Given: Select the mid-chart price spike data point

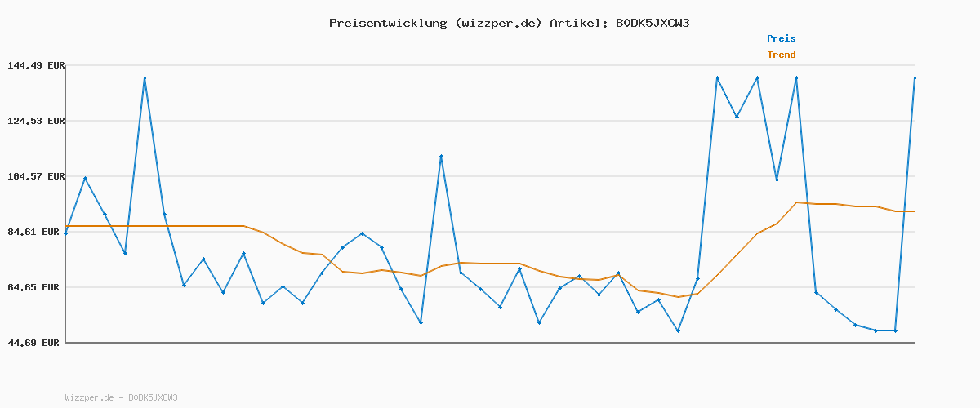Looking at the screenshot, I should [441, 156].
